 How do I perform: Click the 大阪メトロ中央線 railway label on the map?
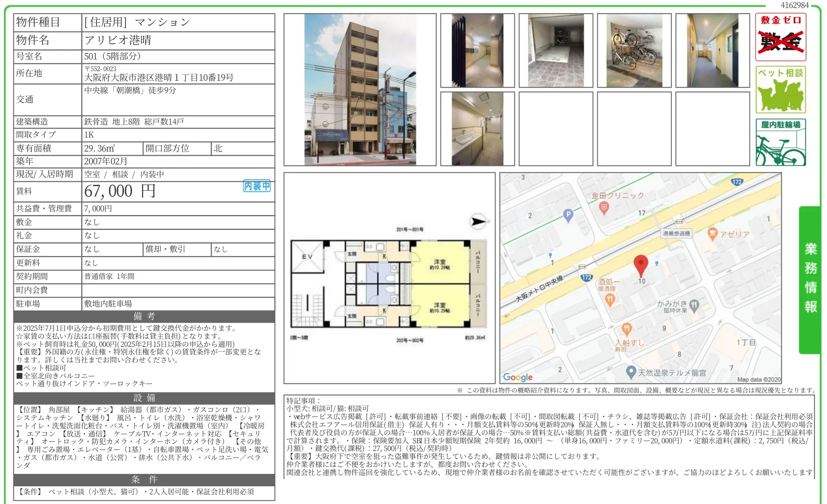(x=539, y=289)
